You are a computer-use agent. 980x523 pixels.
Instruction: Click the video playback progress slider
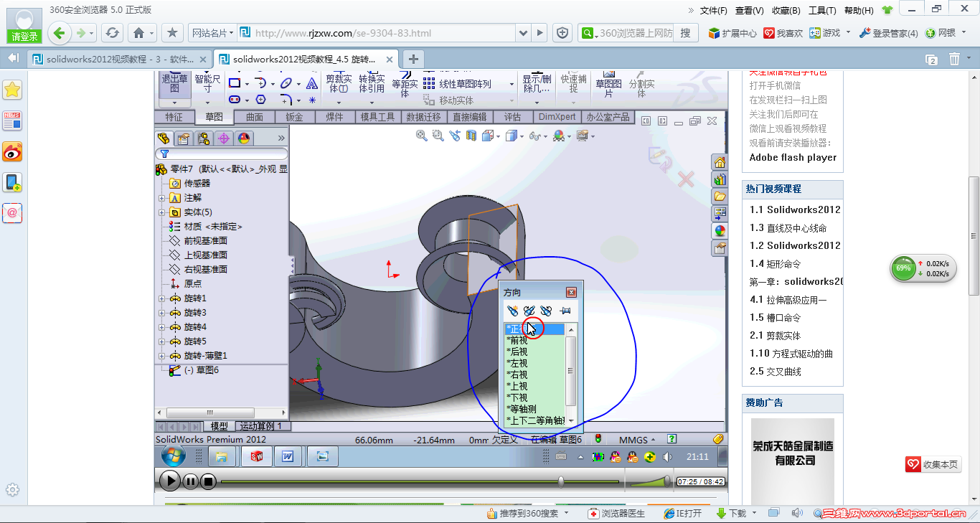420,481
